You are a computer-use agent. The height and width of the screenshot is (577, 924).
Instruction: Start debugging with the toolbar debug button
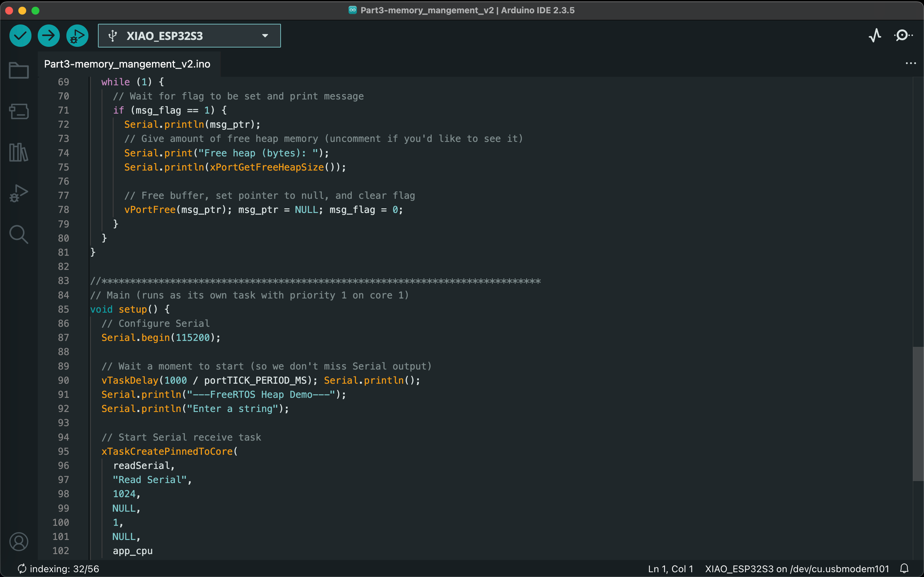[x=77, y=36]
